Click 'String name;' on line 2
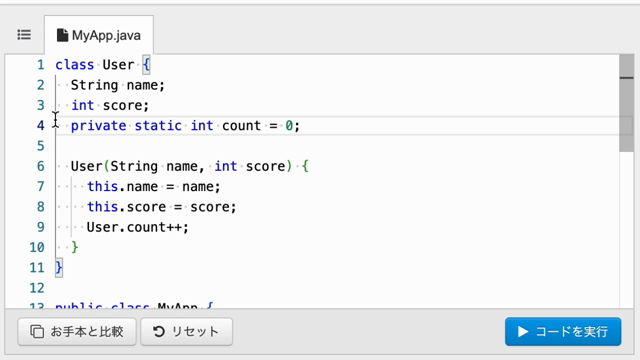This screenshot has height=360, width=640. [x=118, y=85]
